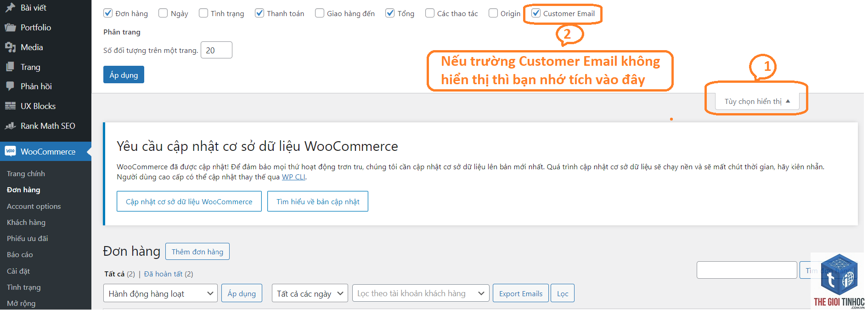Filter by Đã hoàn tất (2)
Image resolution: width=868 pixels, height=310 pixels.
point(169,274)
